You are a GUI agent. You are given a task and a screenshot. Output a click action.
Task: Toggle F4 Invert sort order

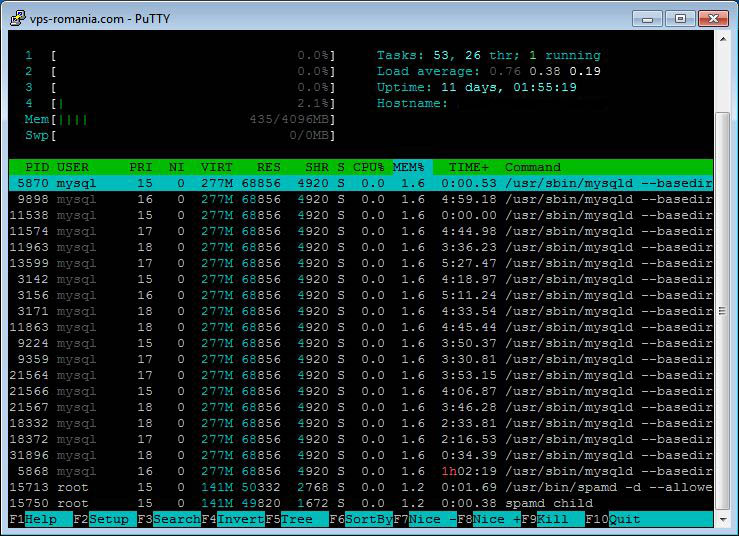233,519
